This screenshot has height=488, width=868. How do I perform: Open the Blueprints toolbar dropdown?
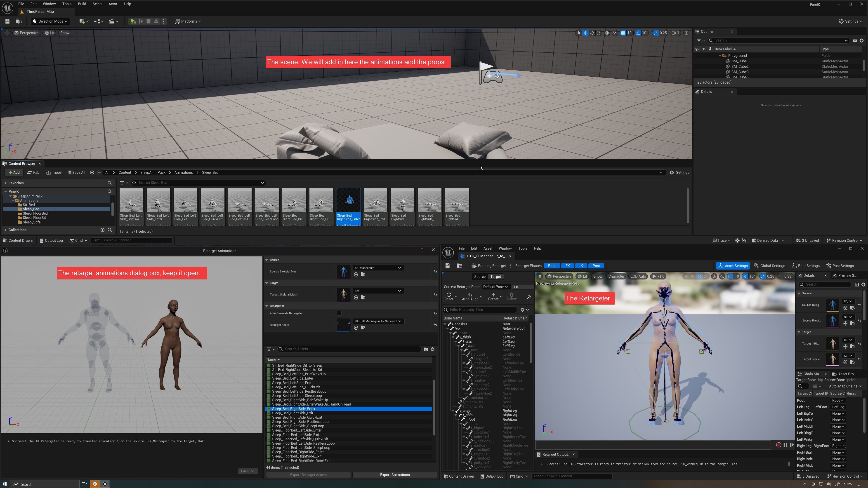point(98,21)
